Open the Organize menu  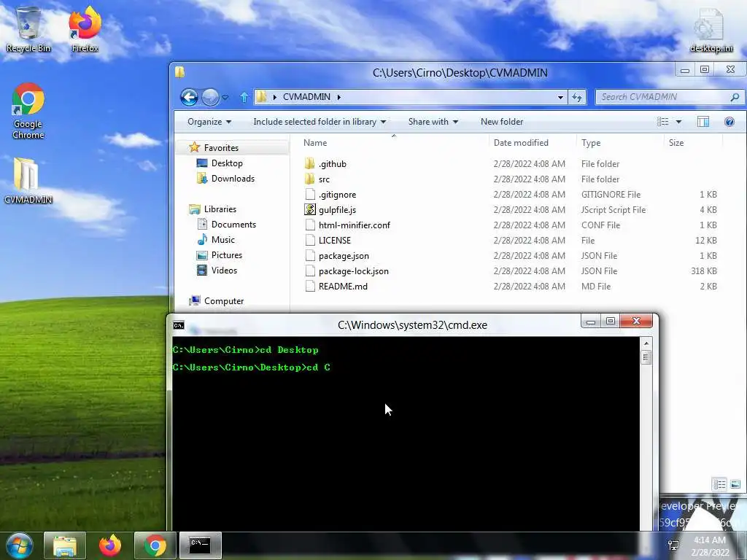tap(209, 122)
